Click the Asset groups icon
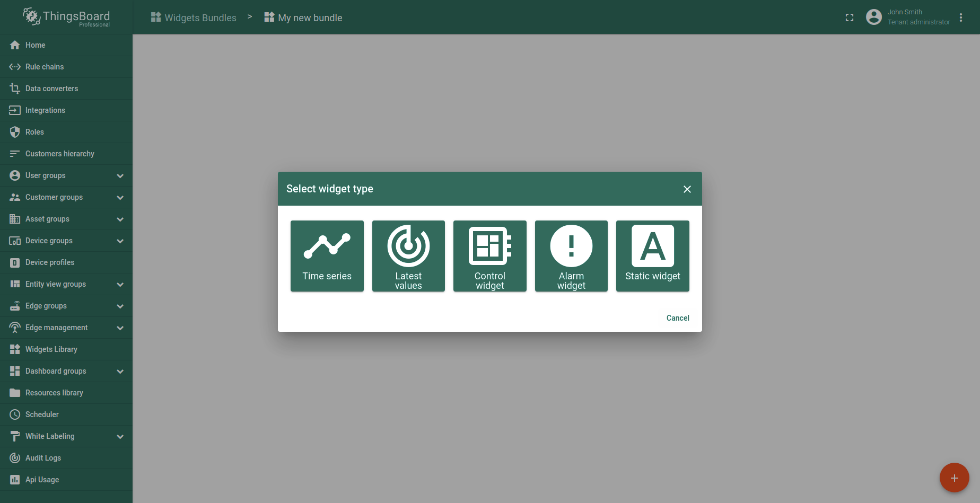 15,219
